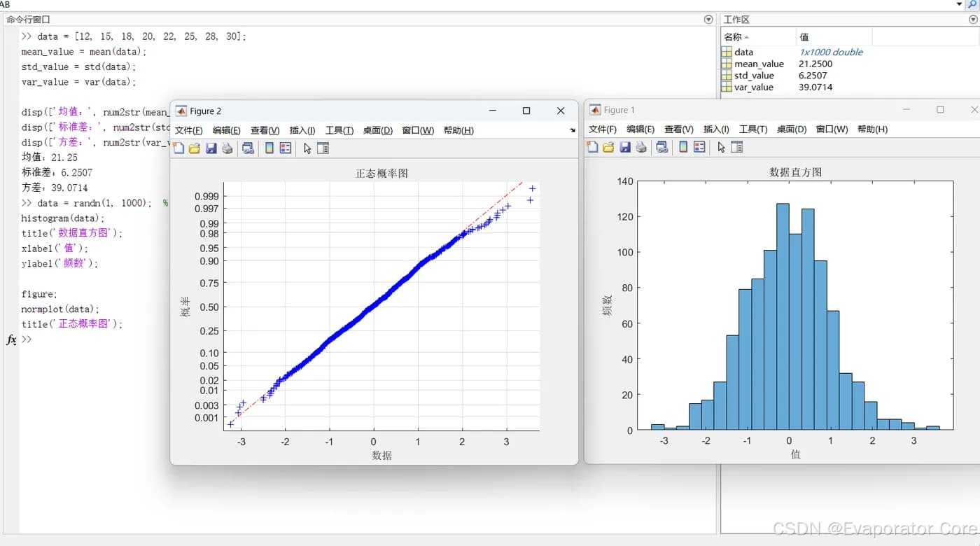980x546 pixels.
Task: Select std_value variable icon in workspace
Action: tap(727, 76)
